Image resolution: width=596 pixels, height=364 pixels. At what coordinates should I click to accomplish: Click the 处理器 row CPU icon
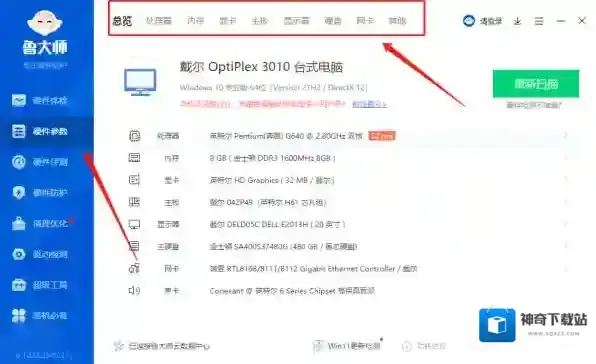coord(134,136)
